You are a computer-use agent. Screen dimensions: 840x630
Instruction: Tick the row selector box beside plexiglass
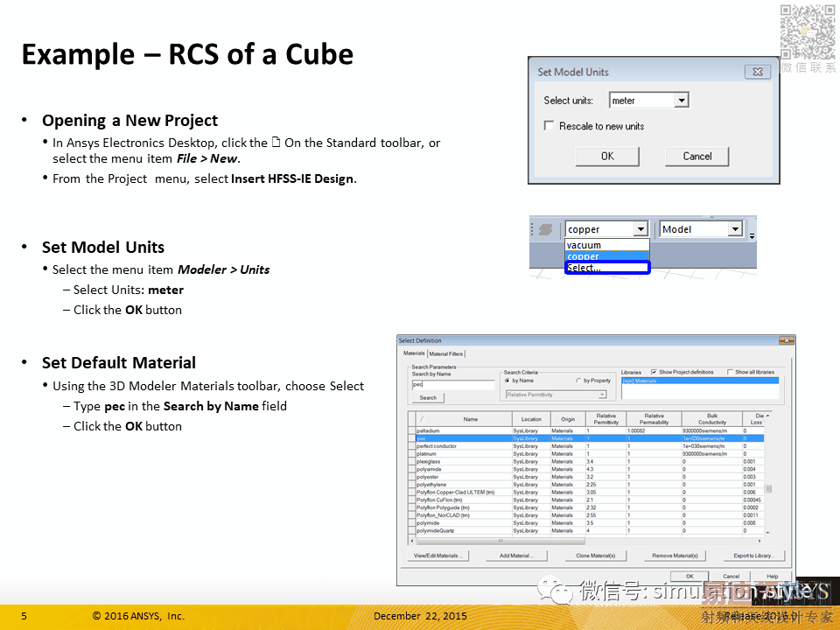tap(412, 461)
